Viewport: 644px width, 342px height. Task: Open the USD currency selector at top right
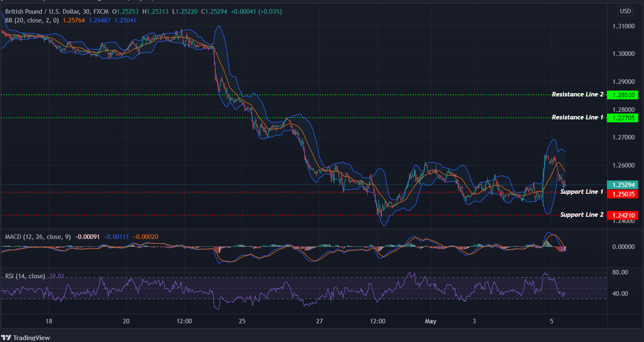[x=625, y=11]
